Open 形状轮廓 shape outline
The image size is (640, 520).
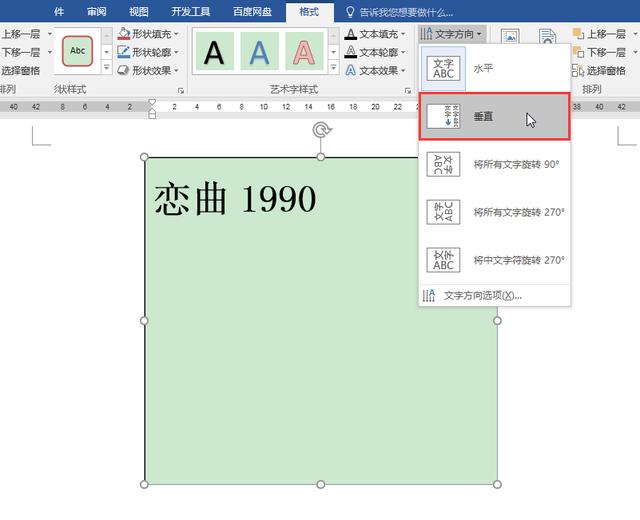pyautogui.click(x=144, y=52)
